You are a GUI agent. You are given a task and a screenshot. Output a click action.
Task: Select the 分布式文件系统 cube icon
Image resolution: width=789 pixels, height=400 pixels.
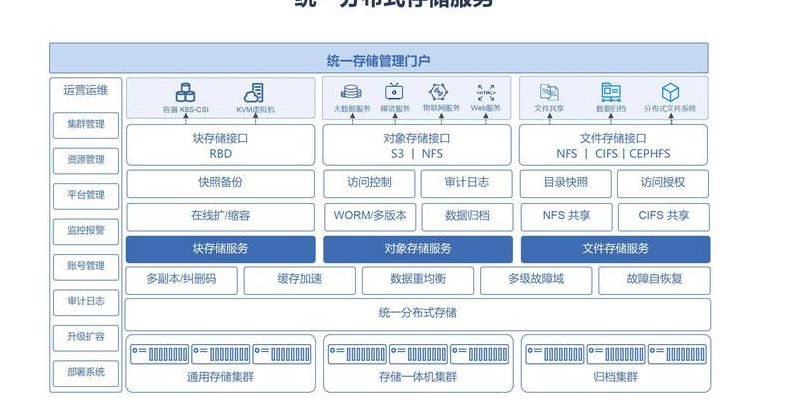coord(670,93)
